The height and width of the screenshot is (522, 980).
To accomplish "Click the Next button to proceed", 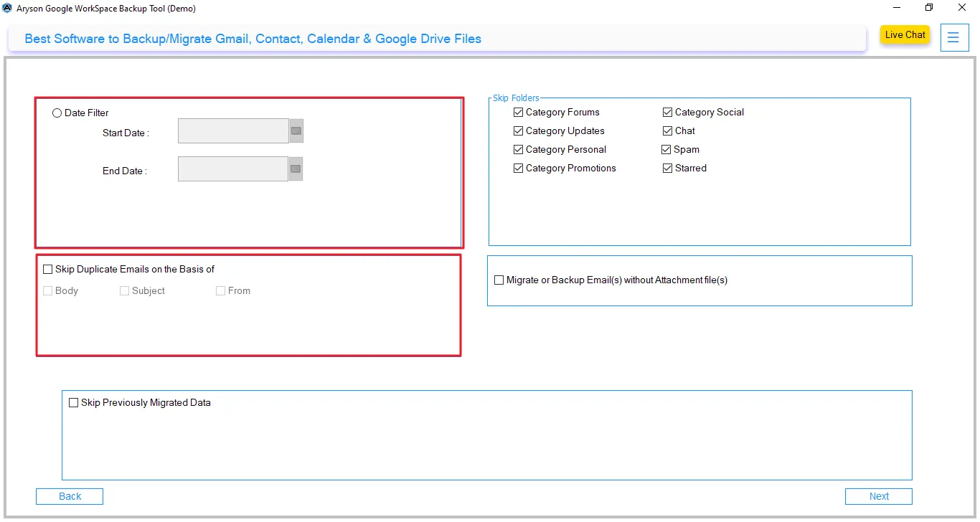I will 878,496.
